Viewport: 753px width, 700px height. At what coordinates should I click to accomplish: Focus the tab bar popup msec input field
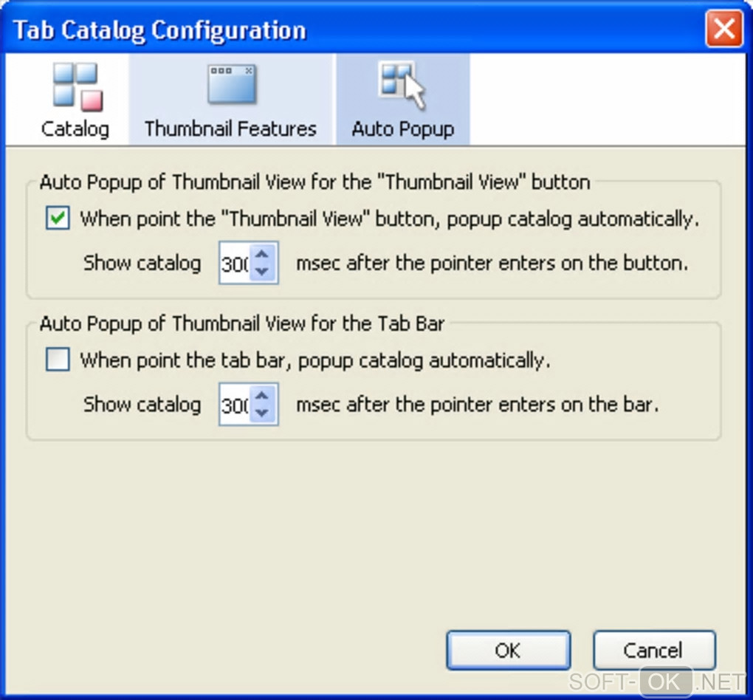click(x=235, y=404)
